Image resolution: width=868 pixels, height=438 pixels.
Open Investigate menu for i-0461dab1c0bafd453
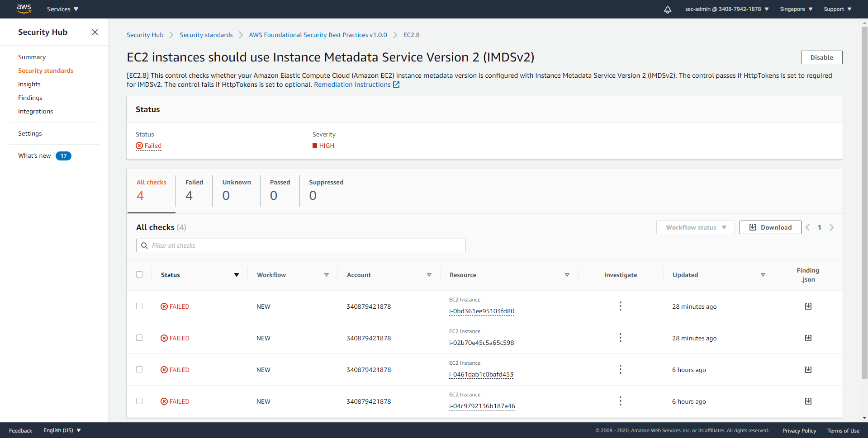click(x=620, y=369)
